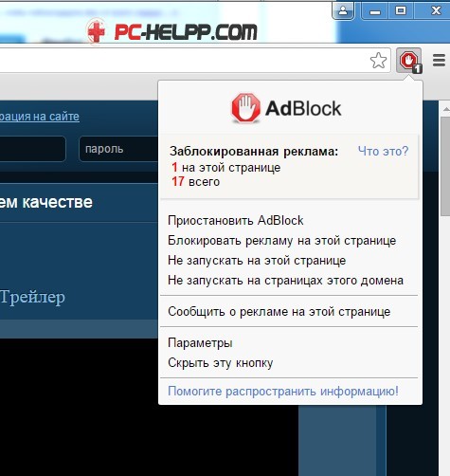450x476 pixels.
Task: Click Помогите распространить информацию! link
Action: (283, 392)
